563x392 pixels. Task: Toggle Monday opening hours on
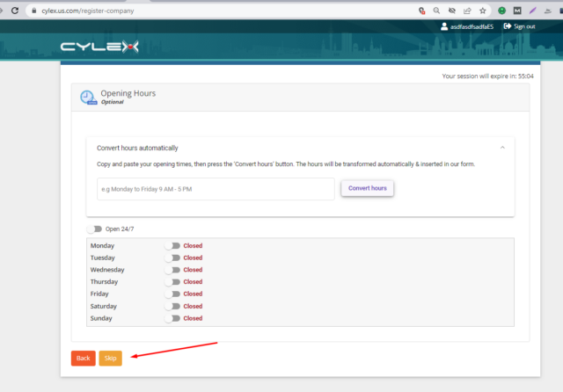[x=172, y=246]
